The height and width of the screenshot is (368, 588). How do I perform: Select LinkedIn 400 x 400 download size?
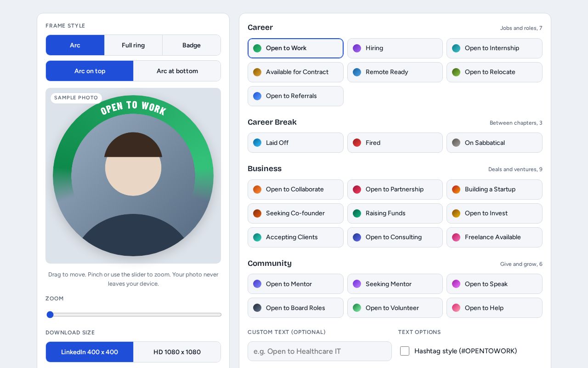[x=90, y=352]
